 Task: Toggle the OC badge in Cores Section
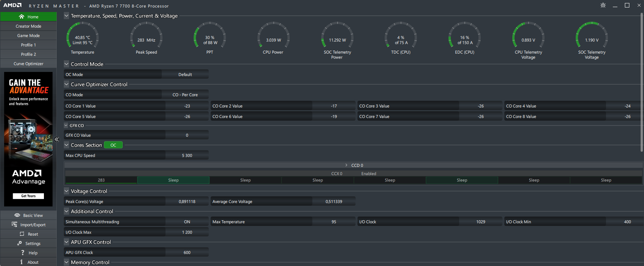click(113, 145)
